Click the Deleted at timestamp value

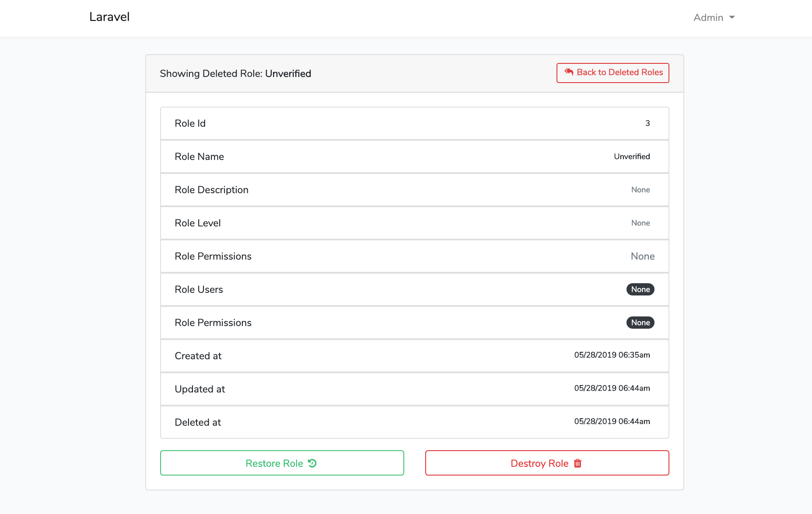(x=612, y=421)
